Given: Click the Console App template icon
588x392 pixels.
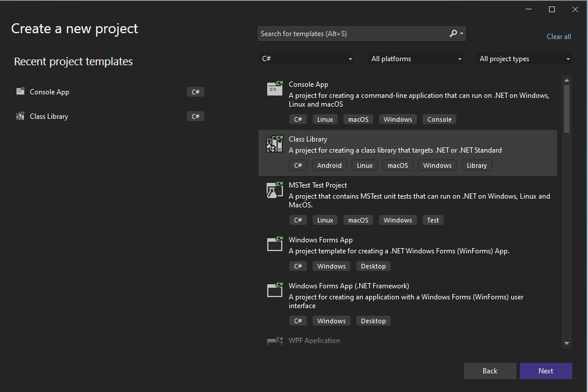Looking at the screenshot, I should pyautogui.click(x=275, y=89).
